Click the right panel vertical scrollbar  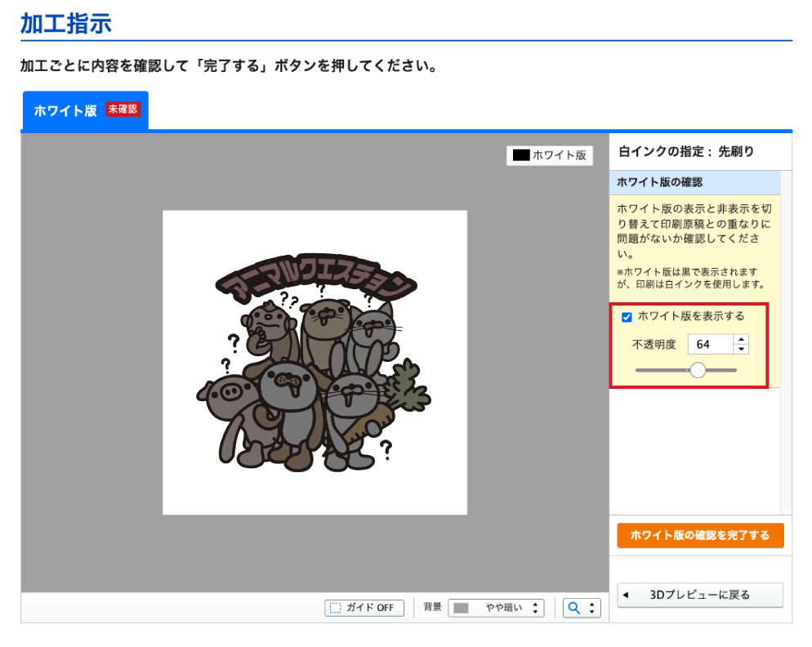coord(786,343)
